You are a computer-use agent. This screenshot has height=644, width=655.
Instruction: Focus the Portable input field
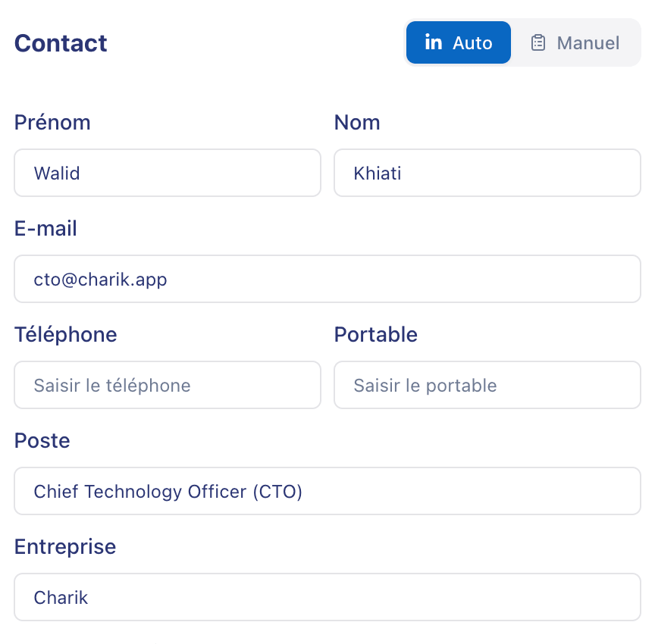tap(487, 385)
